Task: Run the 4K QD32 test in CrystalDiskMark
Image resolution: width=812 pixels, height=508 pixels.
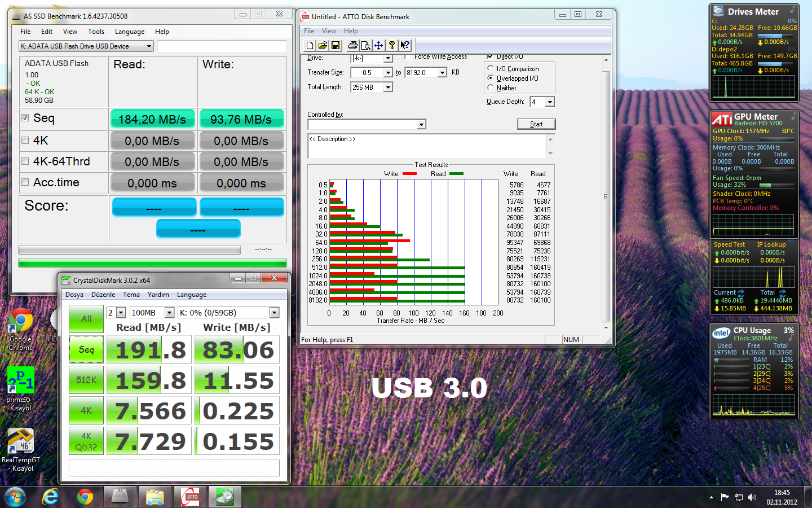Action: coord(86,441)
